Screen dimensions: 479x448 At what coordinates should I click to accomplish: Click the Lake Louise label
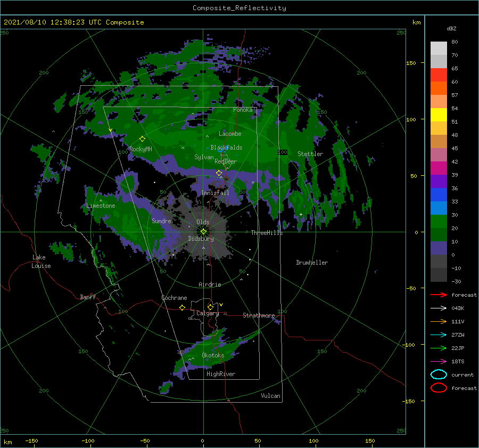pos(42,262)
